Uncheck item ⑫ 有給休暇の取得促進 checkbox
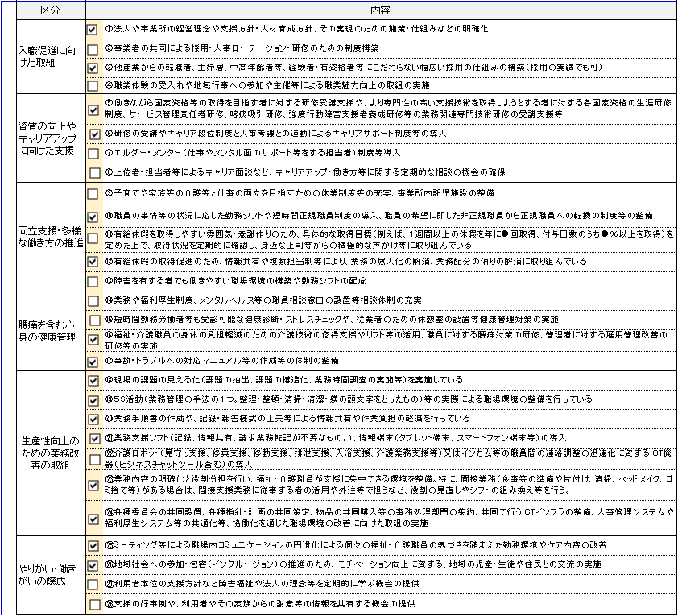The image size is (678, 616). tap(93, 261)
